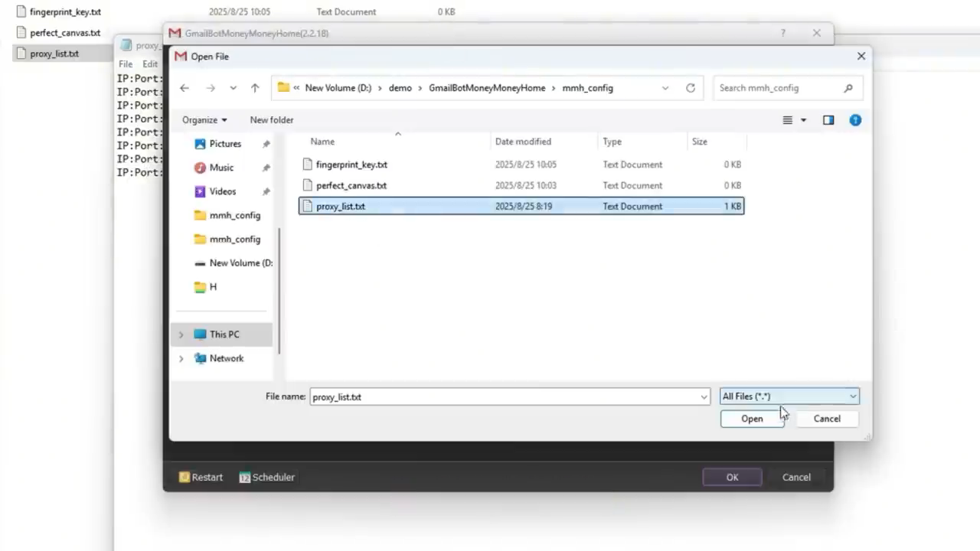Expand the hidden breadcrumb path chevrons
980x551 pixels.
tap(296, 88)
